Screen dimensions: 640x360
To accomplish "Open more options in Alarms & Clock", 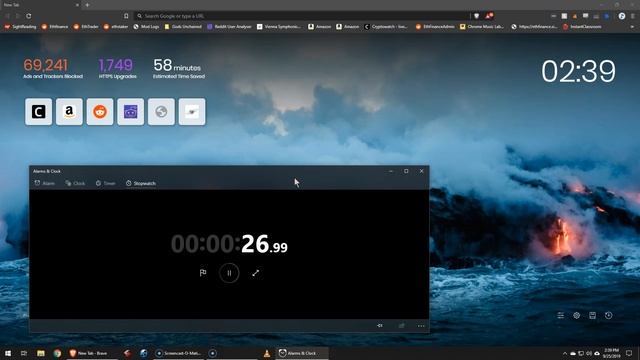I will coord(421,326).
